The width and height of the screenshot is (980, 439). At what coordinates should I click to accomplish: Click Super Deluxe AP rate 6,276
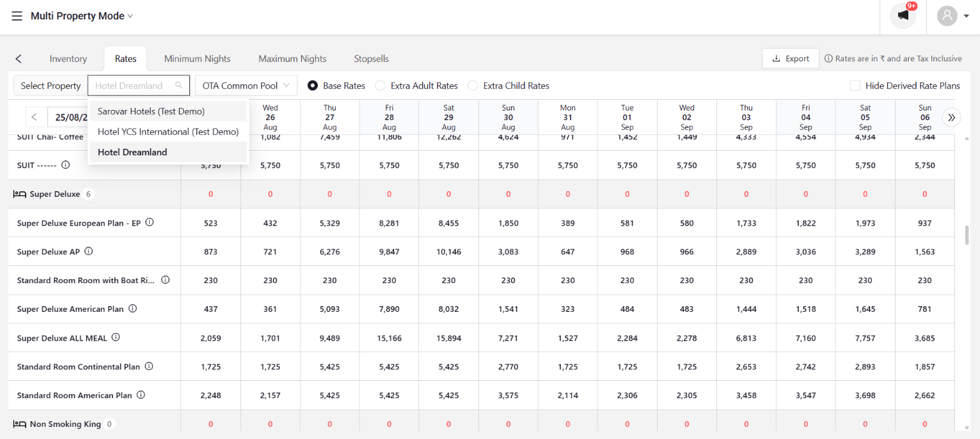329,252
